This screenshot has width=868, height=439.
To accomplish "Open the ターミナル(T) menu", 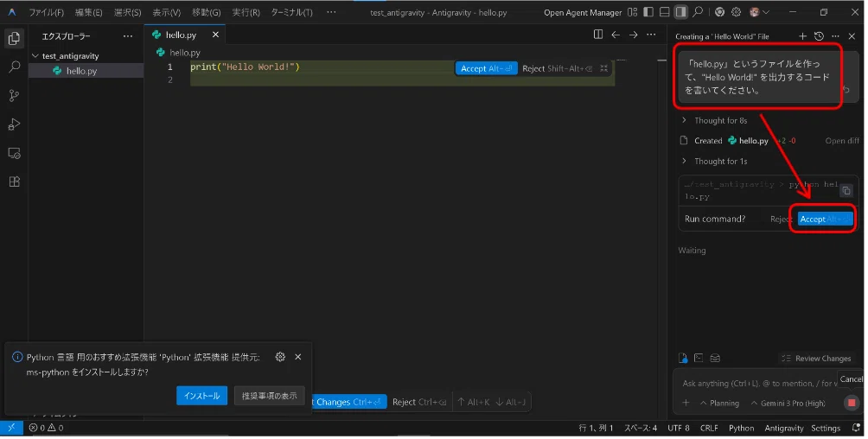I will tap(293, 12).
